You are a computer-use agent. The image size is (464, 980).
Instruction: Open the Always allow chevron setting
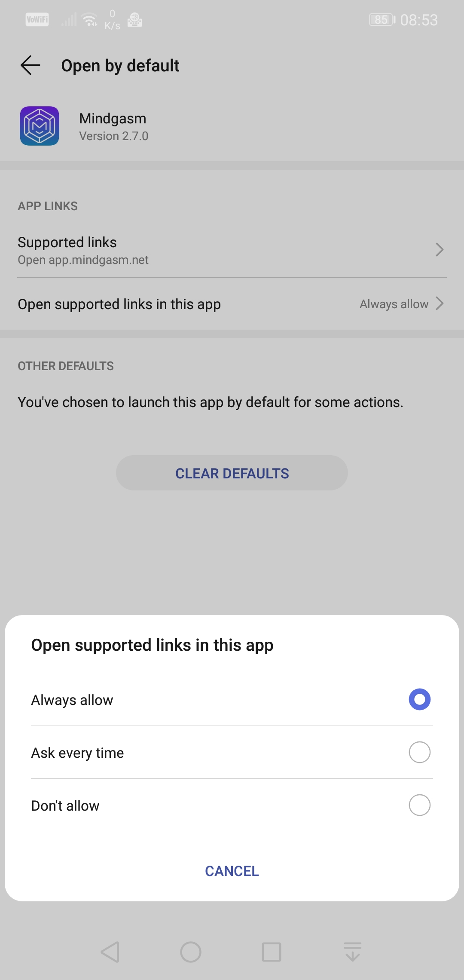[439, 303]
